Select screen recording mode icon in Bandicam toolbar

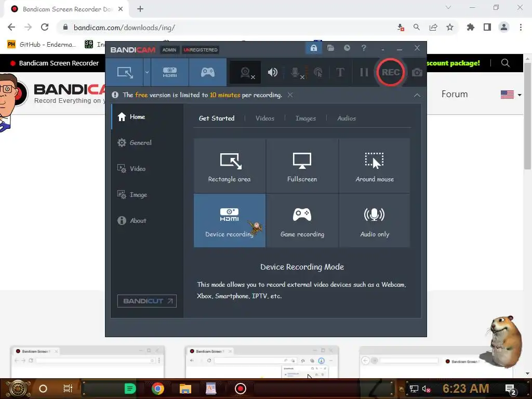(125, 72)
